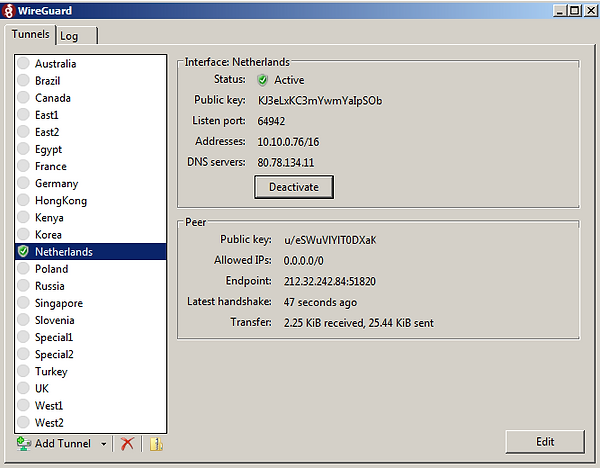The image size is (600, 468).
Task: Click peer public key u/eSWuVIYIT0DXaK
Action: tap(330, 240)
